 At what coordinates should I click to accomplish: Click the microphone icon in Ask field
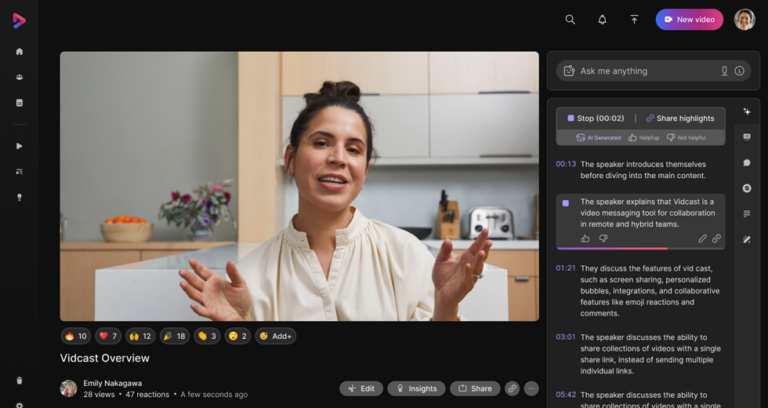point(724,71)
